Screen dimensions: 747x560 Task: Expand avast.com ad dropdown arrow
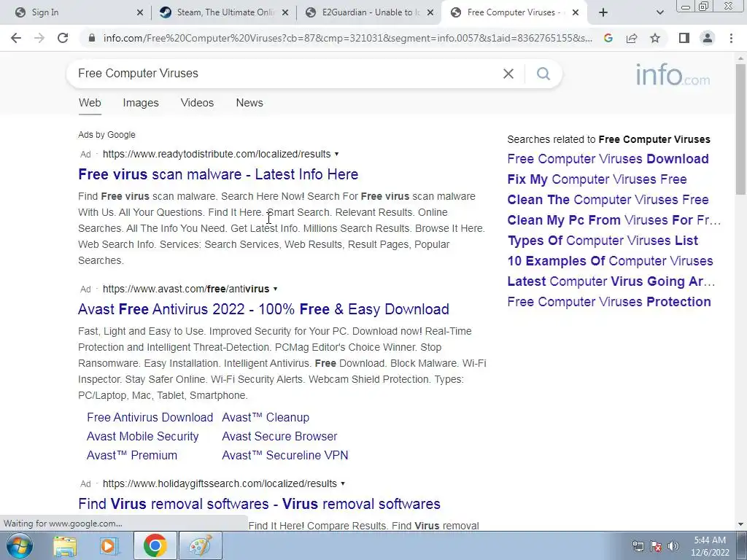coord(275,289)
